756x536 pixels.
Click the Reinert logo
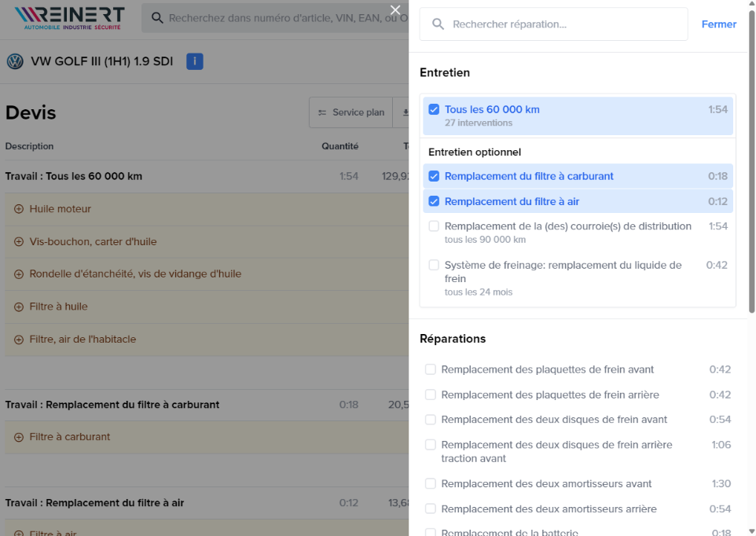click(69, 17)
